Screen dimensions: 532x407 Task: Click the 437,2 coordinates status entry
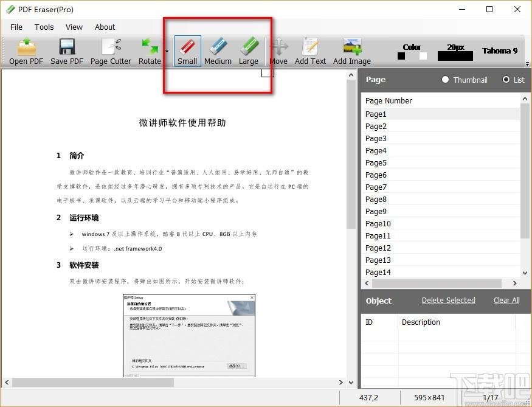coord(368,397)
